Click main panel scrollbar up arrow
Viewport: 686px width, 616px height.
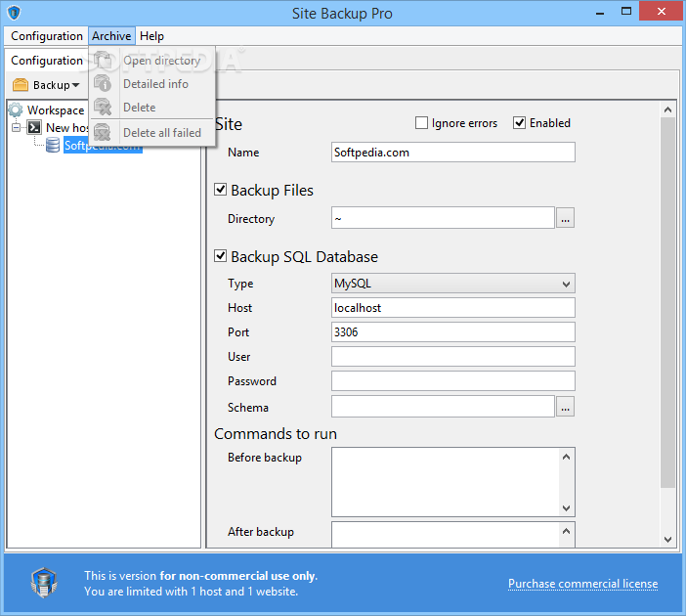click(x=667, y=110)
